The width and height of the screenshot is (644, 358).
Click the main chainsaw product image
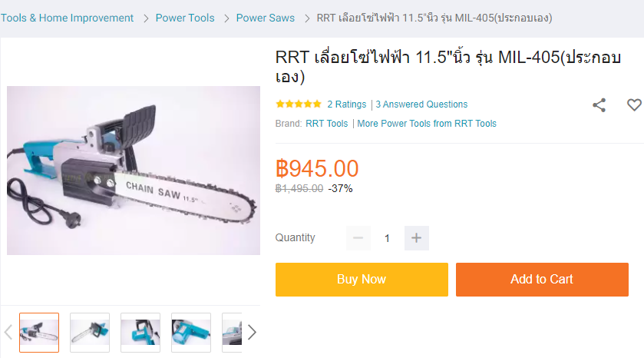click(x=134, y=171)
